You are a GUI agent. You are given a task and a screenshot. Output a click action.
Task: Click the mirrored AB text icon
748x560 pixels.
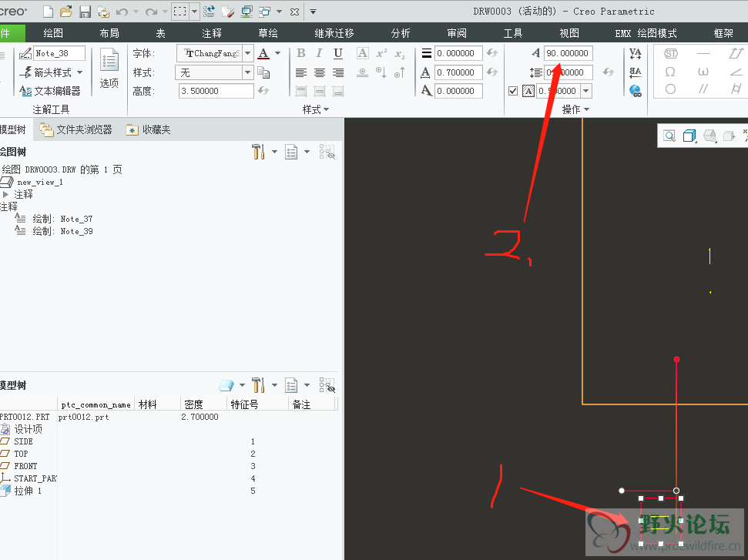[636, 72]
